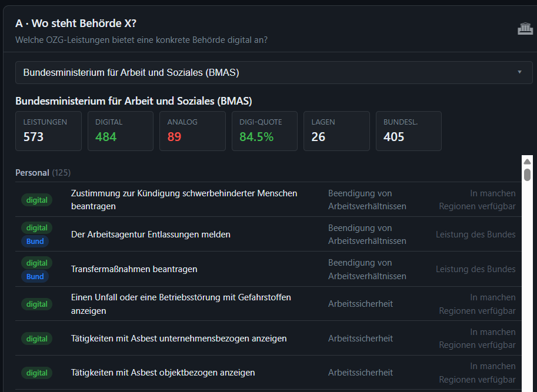Viewport: 537px width, 392px height.
Task: Click the DIGITAL 484 stat card
Action: pyautogui.click(x=121, y=131)
